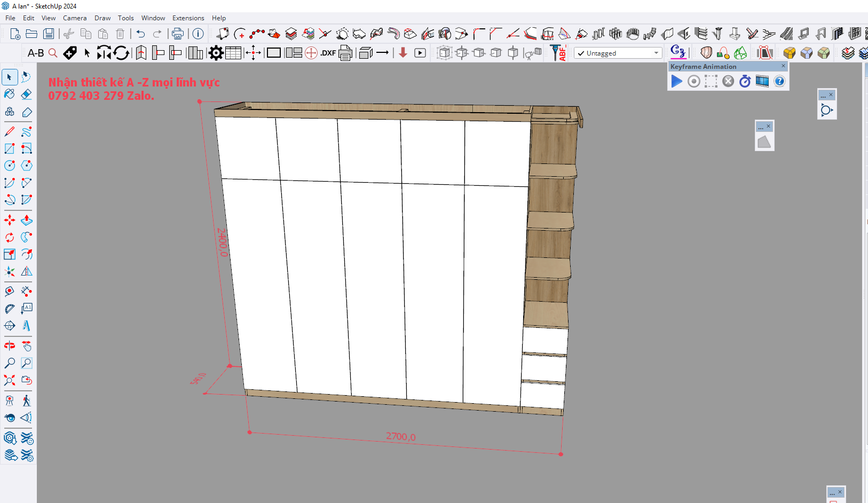The width and height of the screenshot is (868, 503).
Task: Play the Keyframe Animation
Action: (676, 81)
